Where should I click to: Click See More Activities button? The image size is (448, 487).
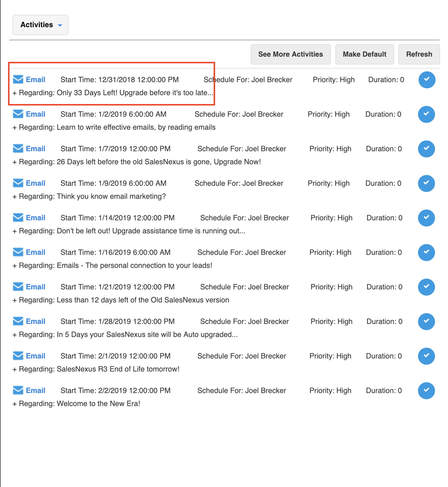tap(290, 54)
